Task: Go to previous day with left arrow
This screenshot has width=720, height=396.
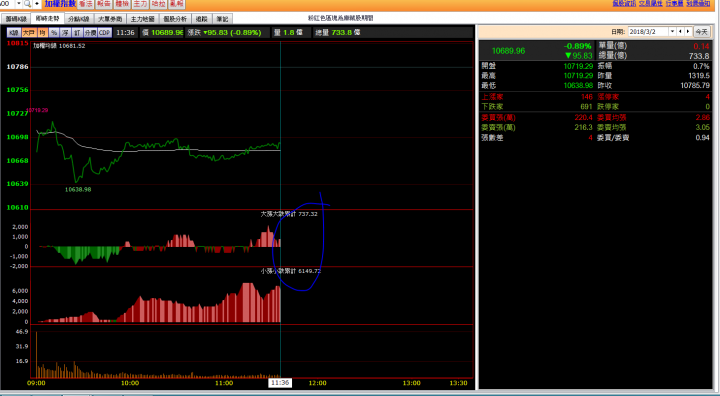Action: tap(680, 32)
